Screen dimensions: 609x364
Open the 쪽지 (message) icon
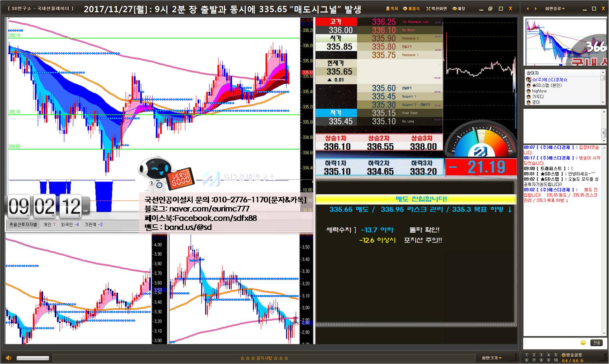392,9
